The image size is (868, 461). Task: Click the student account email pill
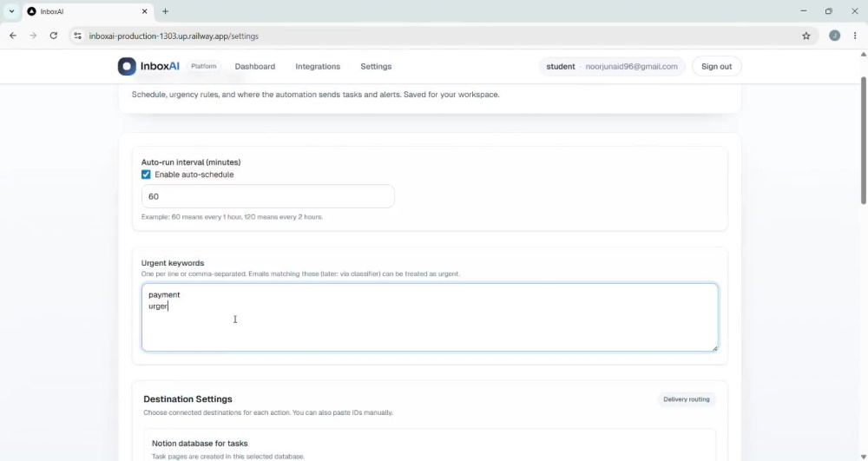(612, 66)
